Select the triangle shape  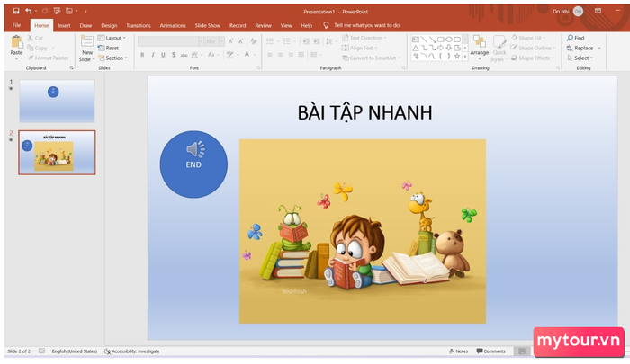416,48
